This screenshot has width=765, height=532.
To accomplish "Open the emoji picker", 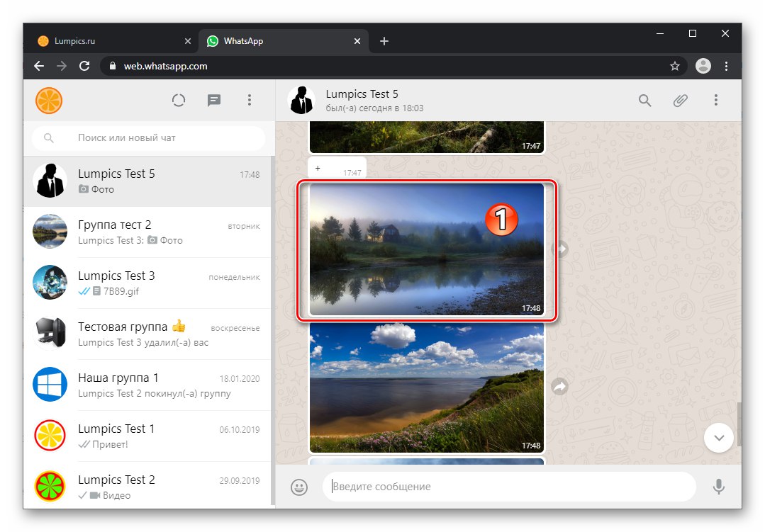I will coord(298,487).
